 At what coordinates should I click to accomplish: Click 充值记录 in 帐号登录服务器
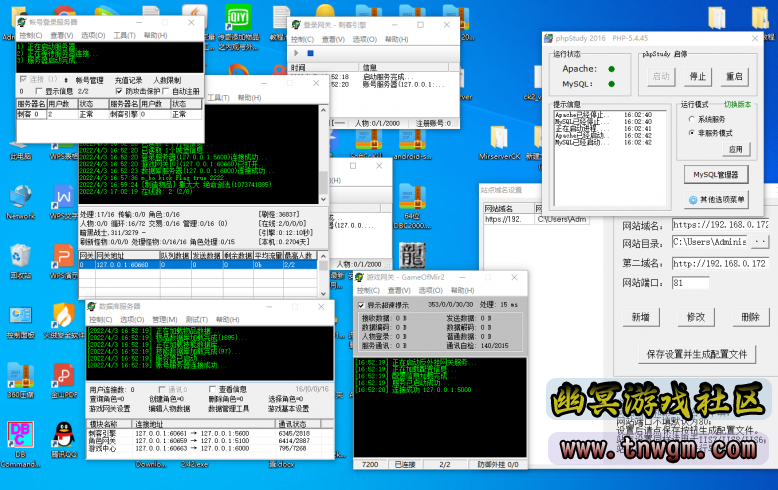click(x=129, y=80)
